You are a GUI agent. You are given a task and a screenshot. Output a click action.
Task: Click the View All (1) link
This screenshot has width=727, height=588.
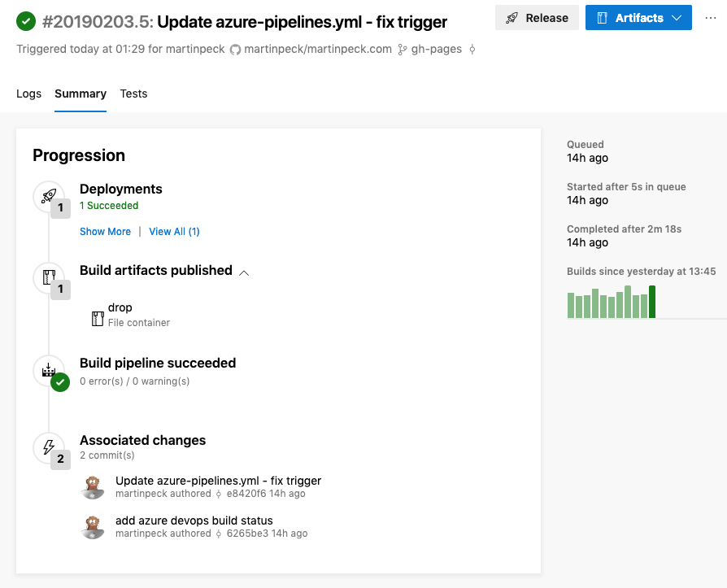[x=174, y=232]
